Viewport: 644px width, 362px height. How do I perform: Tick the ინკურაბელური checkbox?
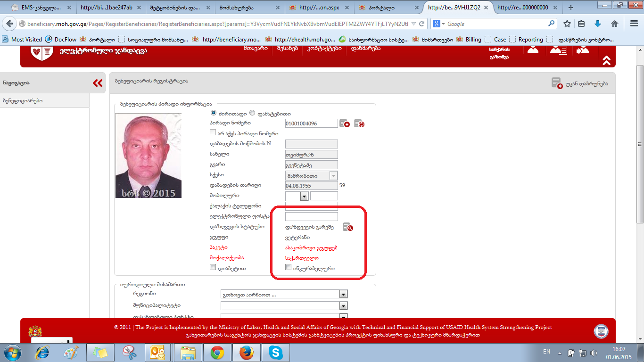pos(289,268)
